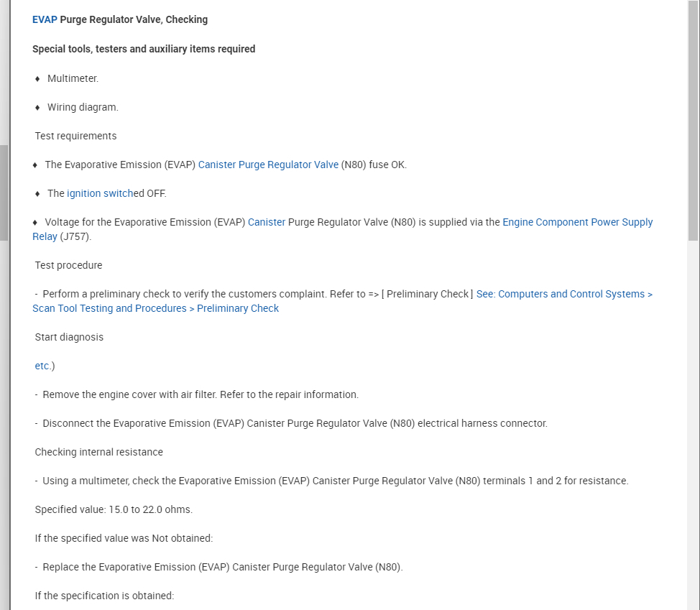Click the "Start diagnosis" text line
Image resolution: width=700 pixels, height=610 pixels.
69,337
